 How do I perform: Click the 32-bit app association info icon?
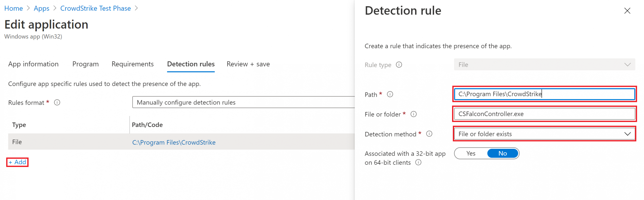[418, 162]
